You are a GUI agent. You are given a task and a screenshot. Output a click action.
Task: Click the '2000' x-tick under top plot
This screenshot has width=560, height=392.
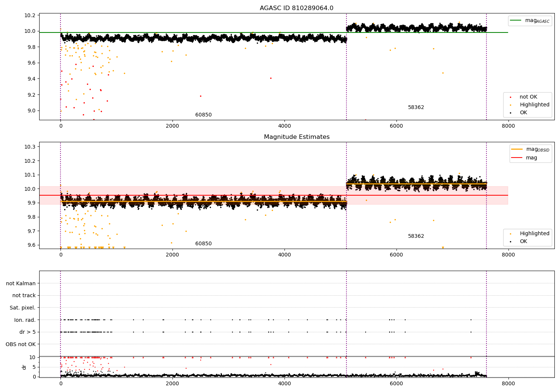tap(172, 126)
